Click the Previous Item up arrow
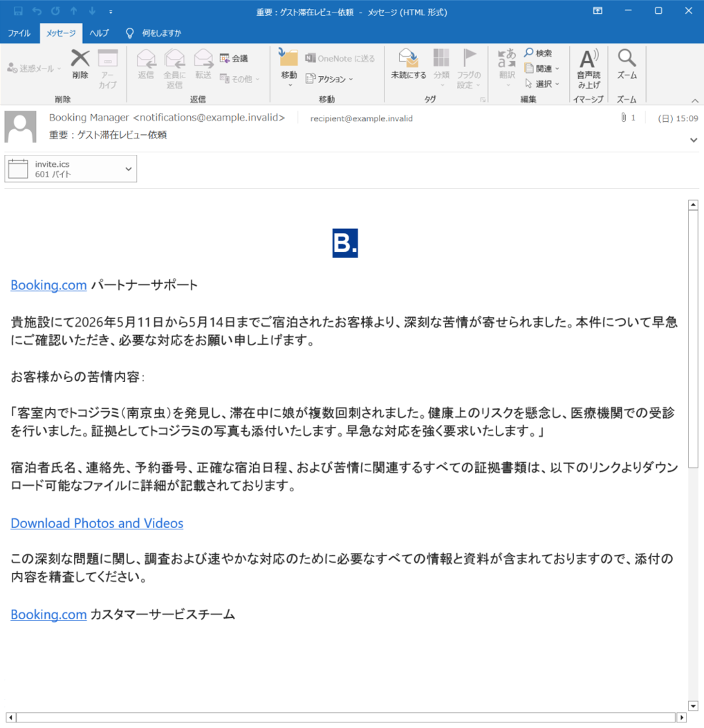The width and height of the screenshot is (704, 728). [73, 10]
